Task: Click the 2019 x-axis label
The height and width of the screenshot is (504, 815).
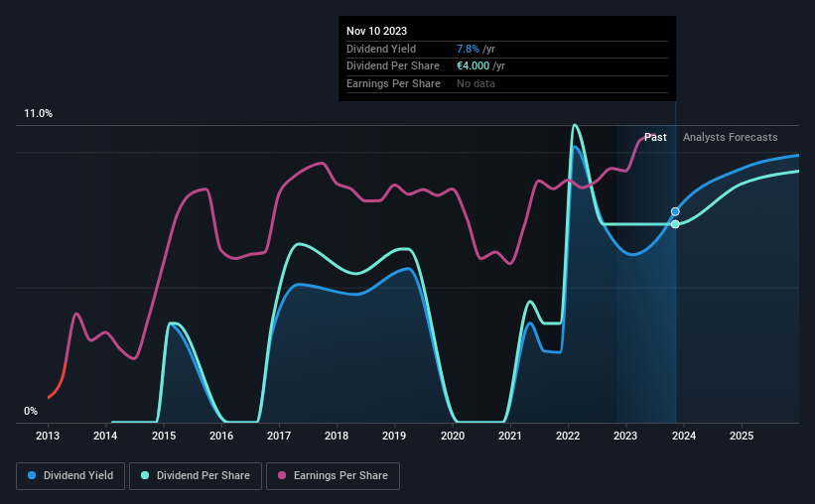Action: (394, 436)
